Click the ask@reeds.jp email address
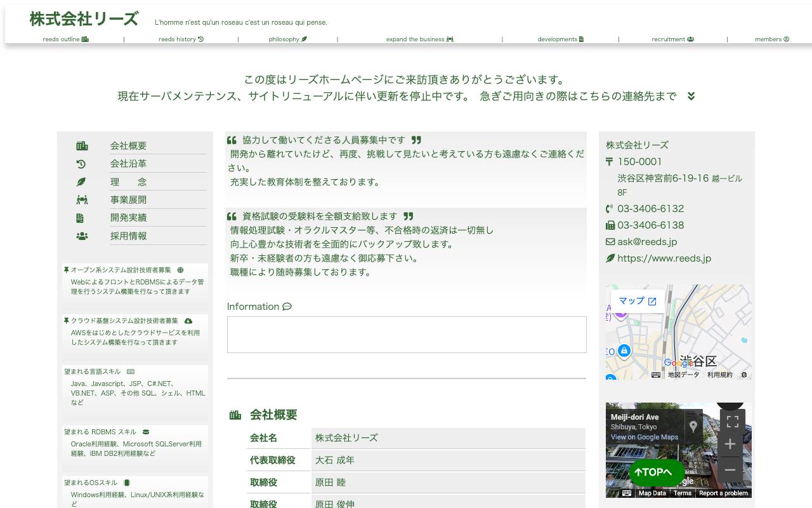Image resolution: width=812 pixels, height=508 pixels. [x=648, y=242]
